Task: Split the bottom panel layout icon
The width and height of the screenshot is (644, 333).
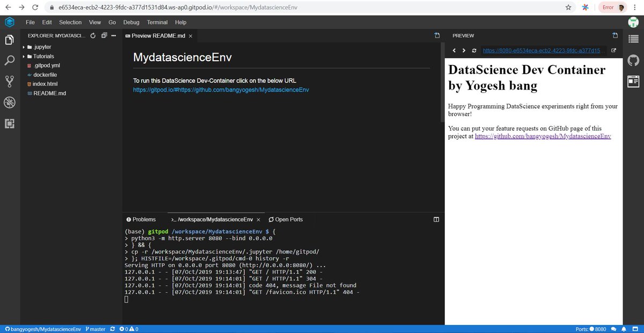Action: tap(436, 219)
